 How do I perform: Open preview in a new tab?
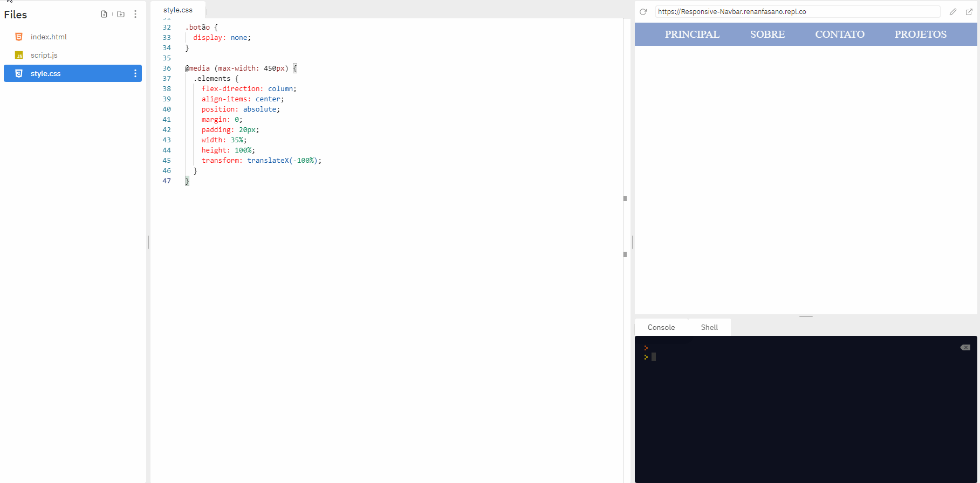click(x=969, y=12)
